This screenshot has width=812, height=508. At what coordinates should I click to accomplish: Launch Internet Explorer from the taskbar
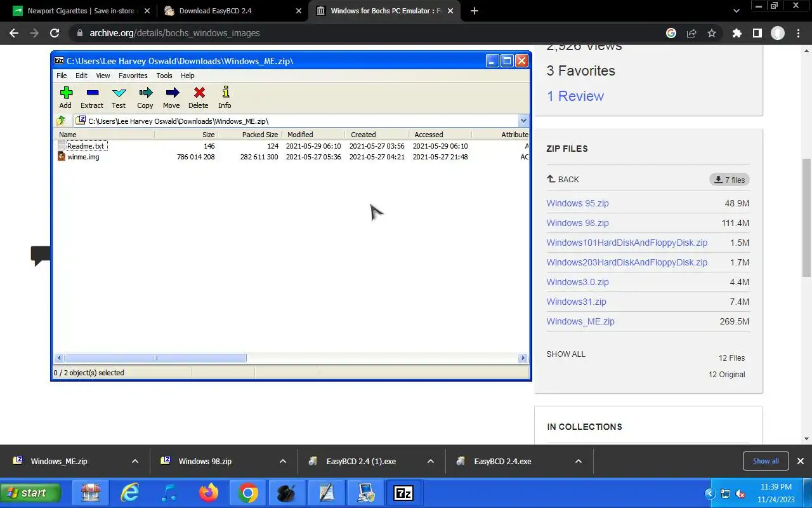130,493
